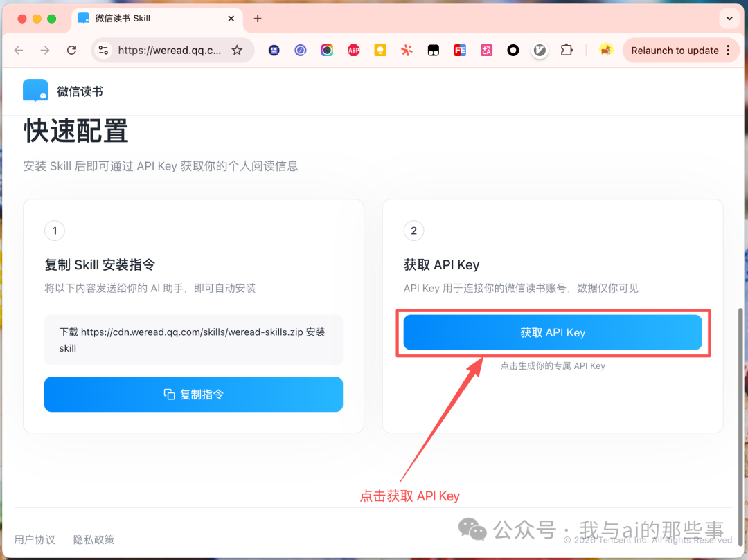
Task: Click the gray checkmark circle extension icon
Action: [540, 50]
